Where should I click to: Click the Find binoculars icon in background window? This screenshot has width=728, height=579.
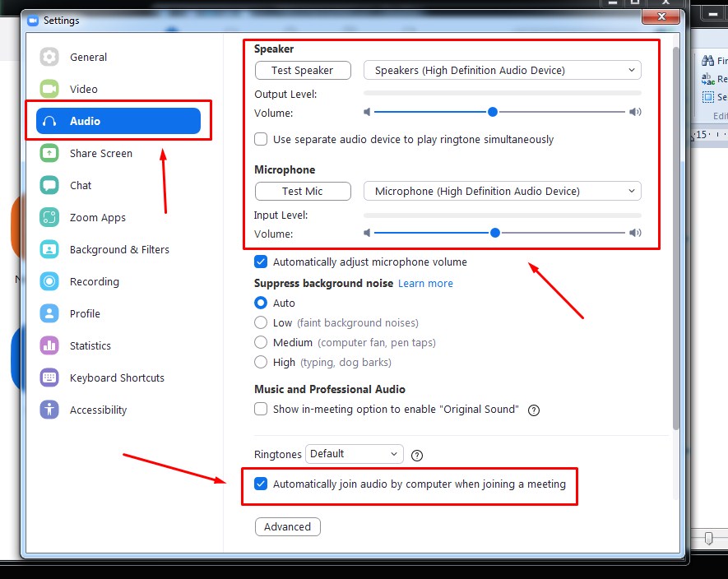[707, 60]
